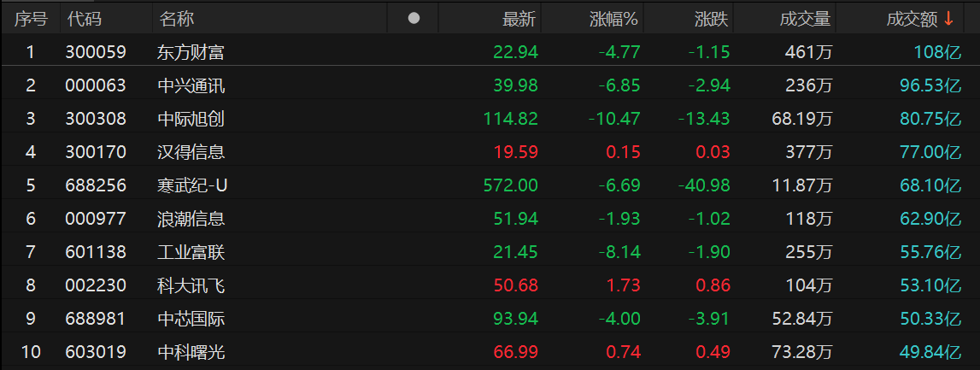This screenshot has width=980, height=370.
Task: Open stock 东方财富 from the list
Action: (191, 52)
